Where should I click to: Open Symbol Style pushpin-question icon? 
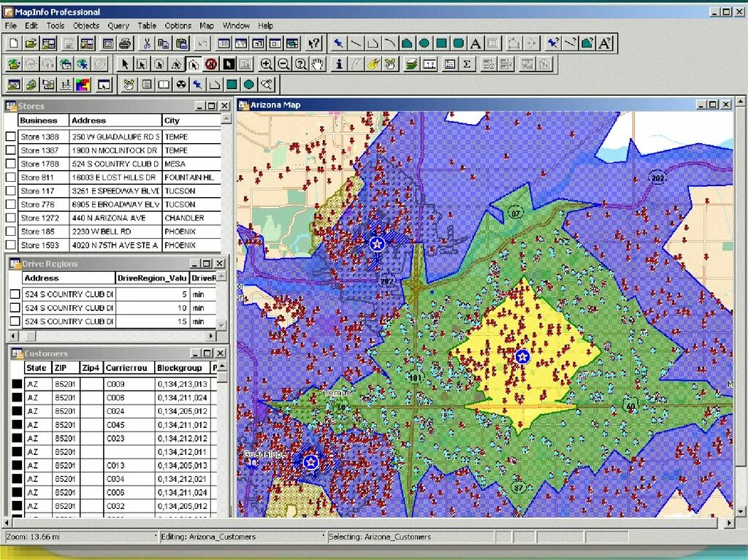[x=554, y=44]
